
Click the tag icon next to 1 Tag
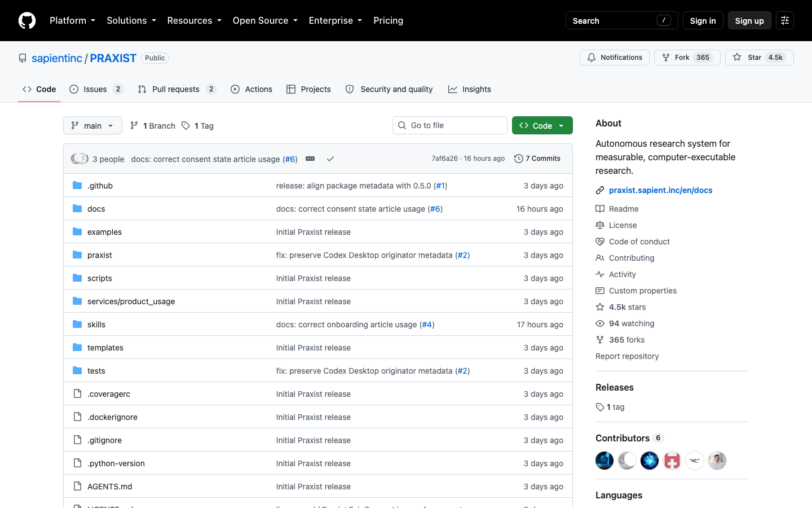coord(186,125)
